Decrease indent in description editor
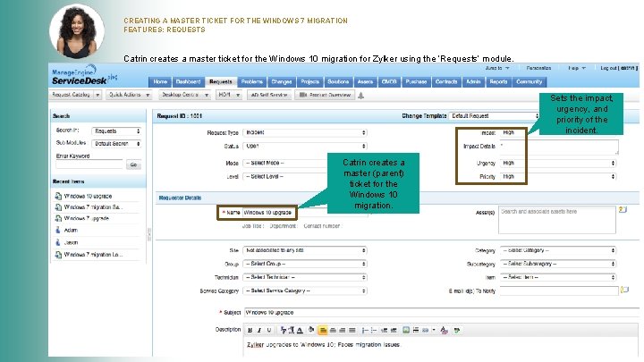 click(384, 331)
